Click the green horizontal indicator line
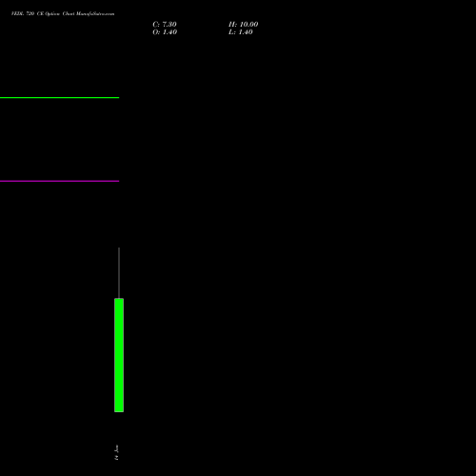The width and height of the screenshot is (476, 476). pos(59,98)
